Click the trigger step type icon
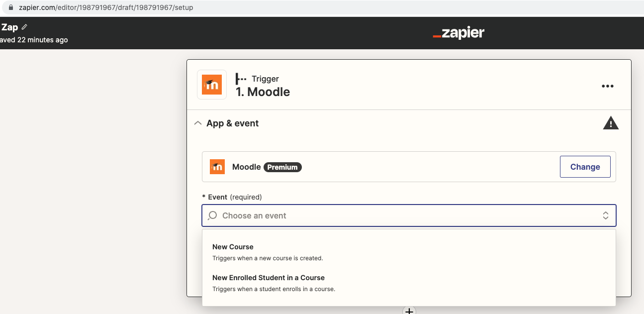The height and width of the screenshot is (314, 644). 241,79
